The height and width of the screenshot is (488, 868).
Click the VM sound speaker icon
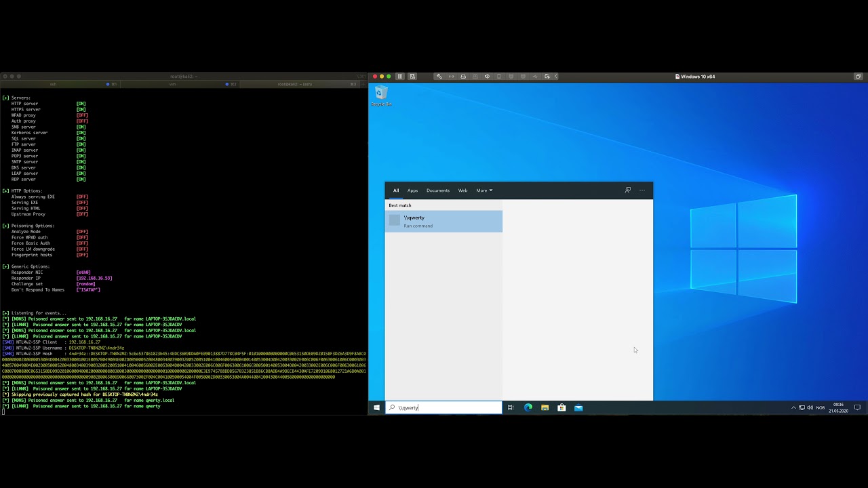487,77
